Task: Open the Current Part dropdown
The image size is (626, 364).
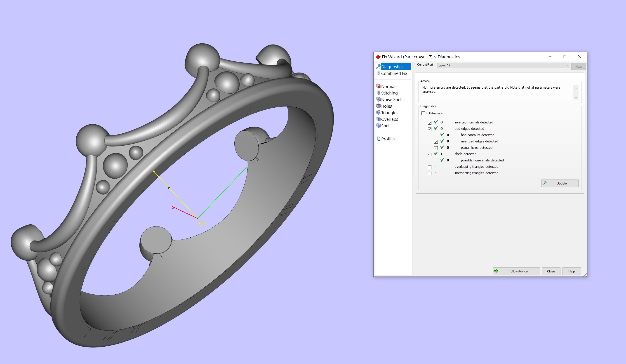Action: click(x=567, y=65)
